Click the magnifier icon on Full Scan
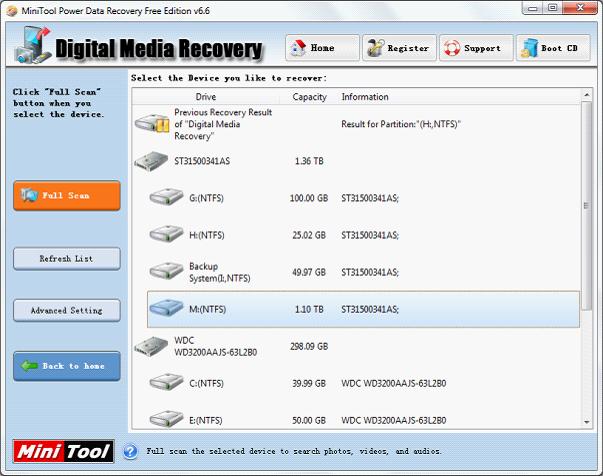Image resolution: width=603 pixels, height=476 pixels. pos(30,195)
